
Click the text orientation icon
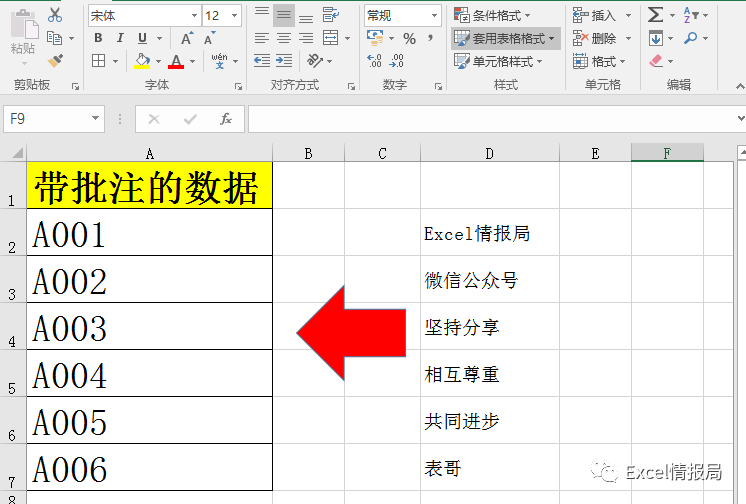tap(314, 60)
